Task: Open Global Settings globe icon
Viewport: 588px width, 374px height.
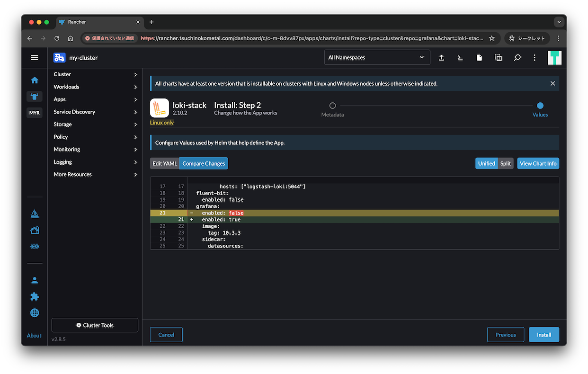Action: 35,313
